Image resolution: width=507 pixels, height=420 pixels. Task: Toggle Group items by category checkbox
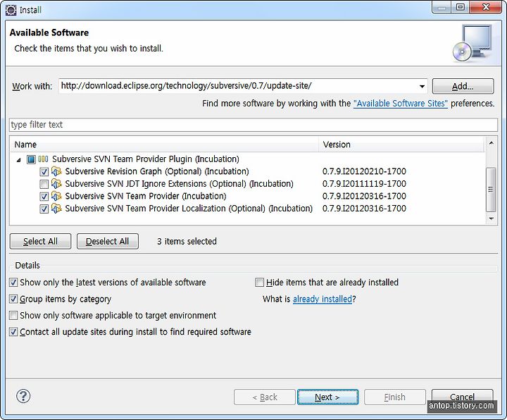click(13, 299)
